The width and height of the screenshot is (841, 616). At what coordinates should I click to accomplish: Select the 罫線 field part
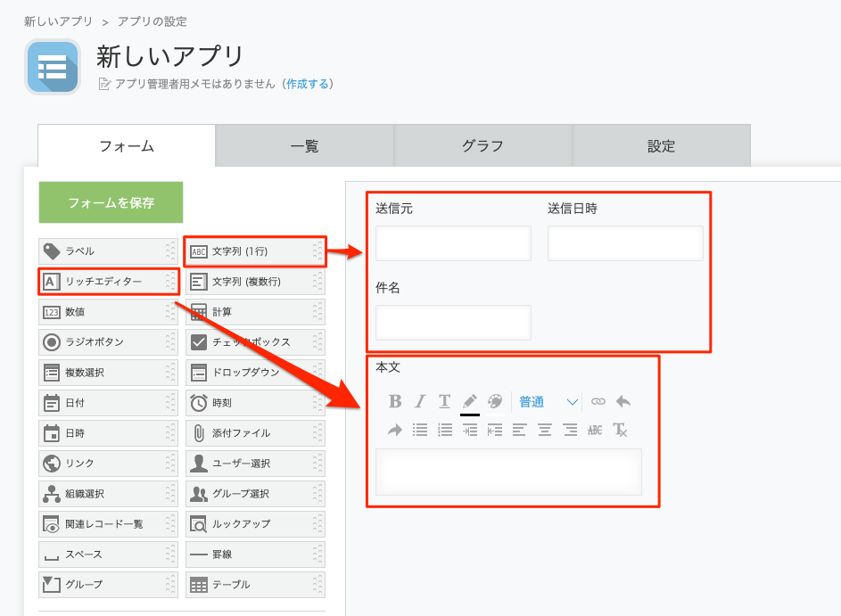(255, 554)
